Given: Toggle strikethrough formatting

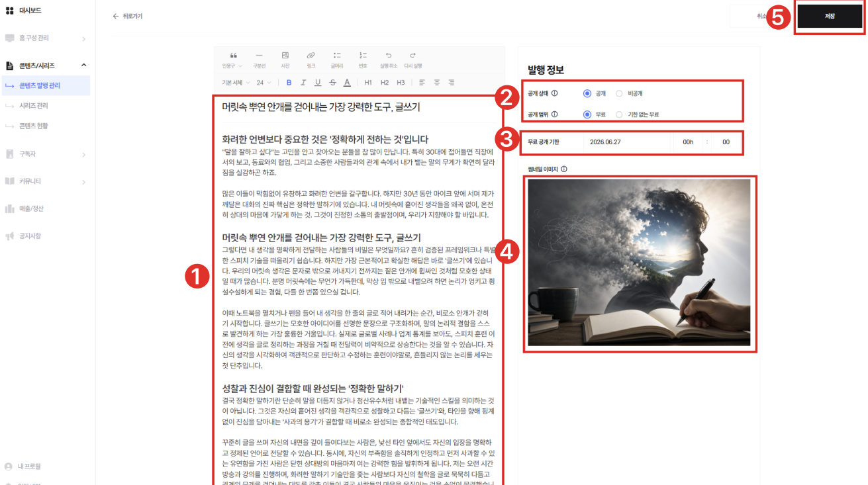Looking at the screenshot, I should (x=332, y=83).
